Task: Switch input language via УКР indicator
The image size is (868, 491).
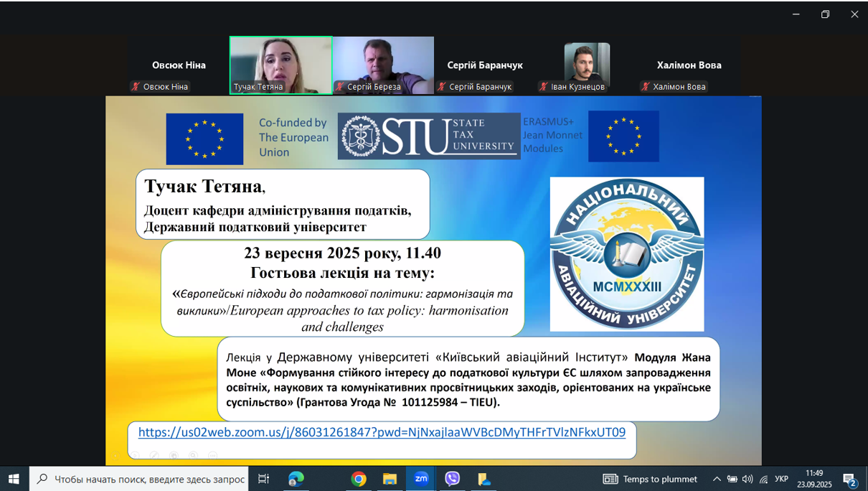Action: coord(781,479)
